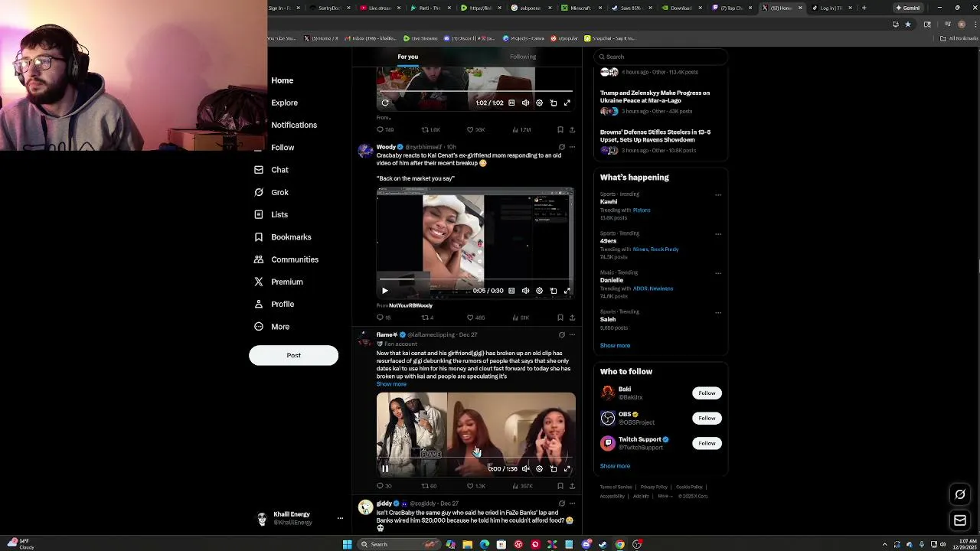
Task: Click the X search field
Action: pyautogui.click(x=660, y=57)
